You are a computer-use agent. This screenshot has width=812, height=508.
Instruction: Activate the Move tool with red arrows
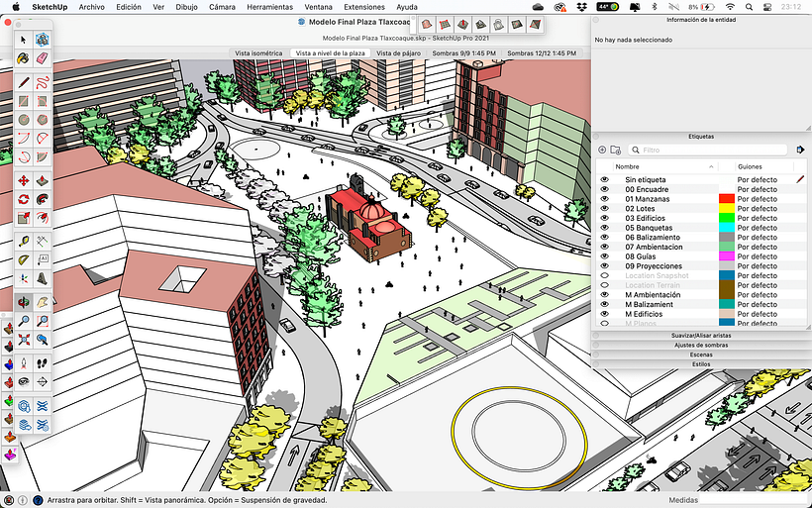click(24, 180)
